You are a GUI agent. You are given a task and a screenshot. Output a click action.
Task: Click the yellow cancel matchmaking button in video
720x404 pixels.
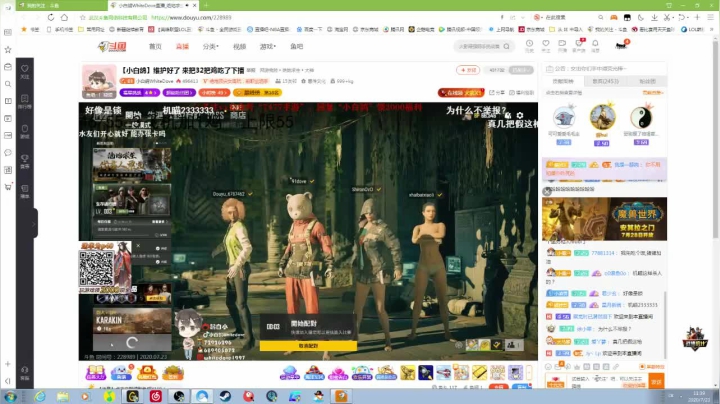308,346
